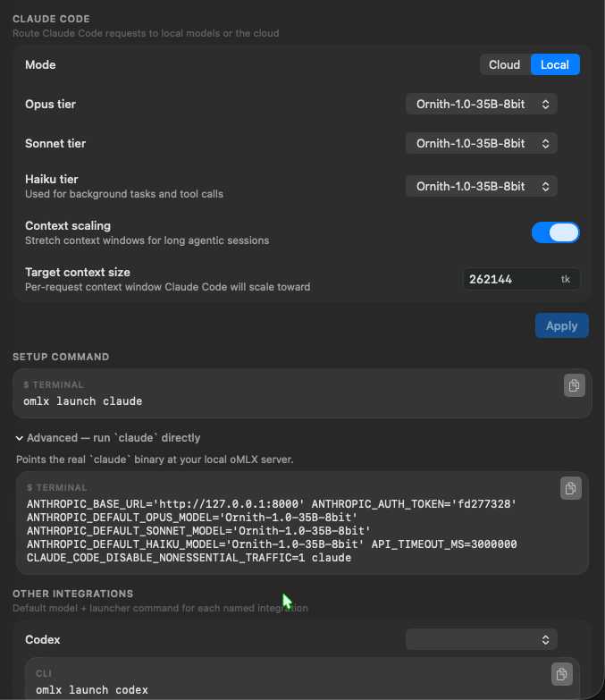
Task: Collapse Advanced — run claude directly section
Action: (108, 438)
